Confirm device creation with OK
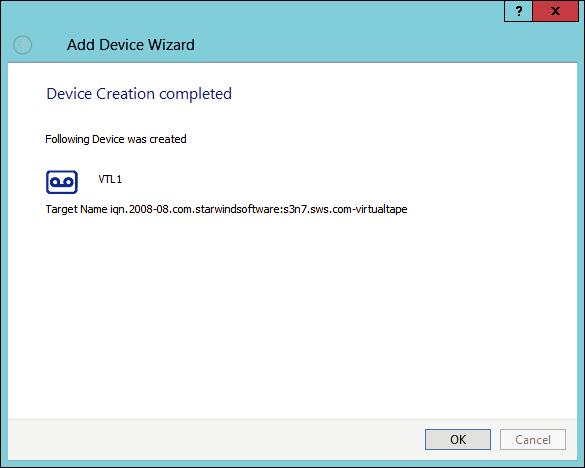This screenshot has height=468, width=585. tap(458, 440)
